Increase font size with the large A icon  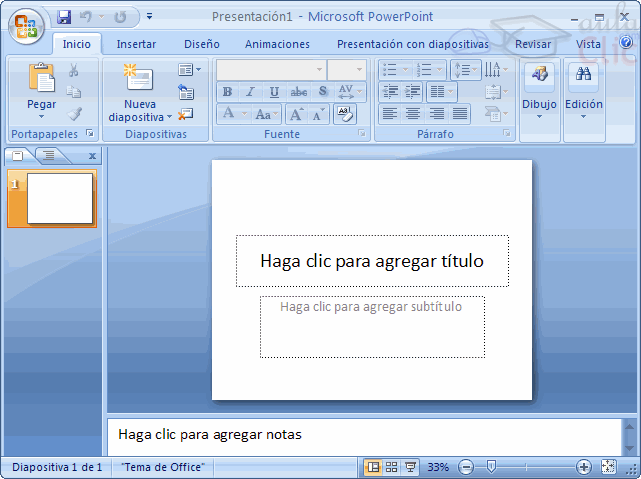(x=296, y=114)
